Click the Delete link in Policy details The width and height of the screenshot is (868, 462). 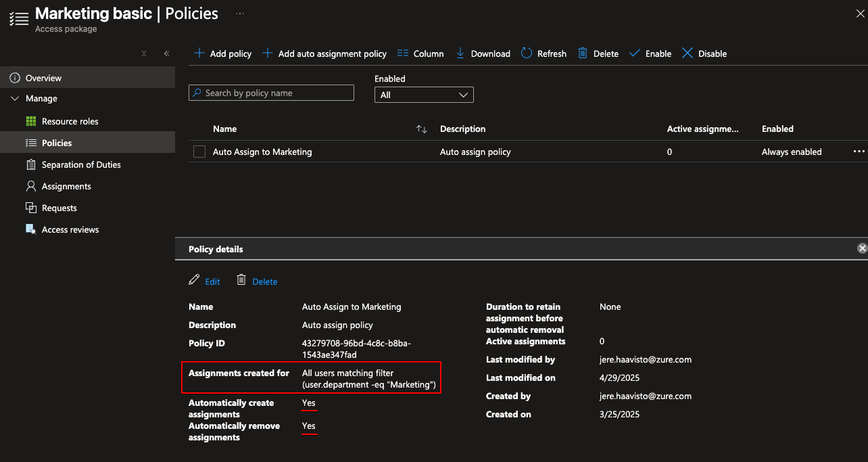click(264, 281)
